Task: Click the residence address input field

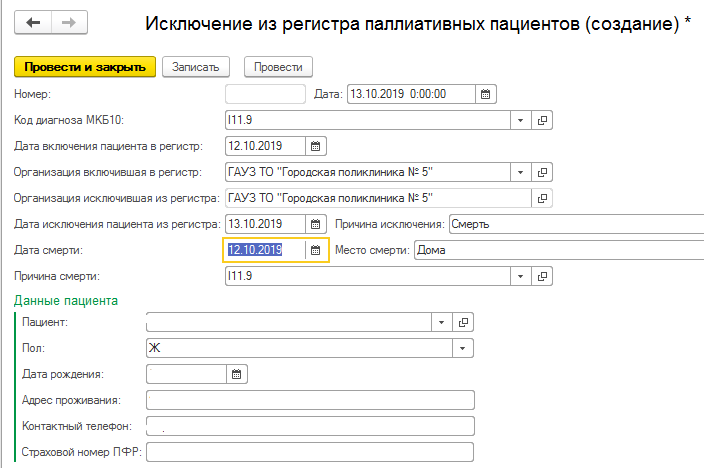Action: coord(309,400)
